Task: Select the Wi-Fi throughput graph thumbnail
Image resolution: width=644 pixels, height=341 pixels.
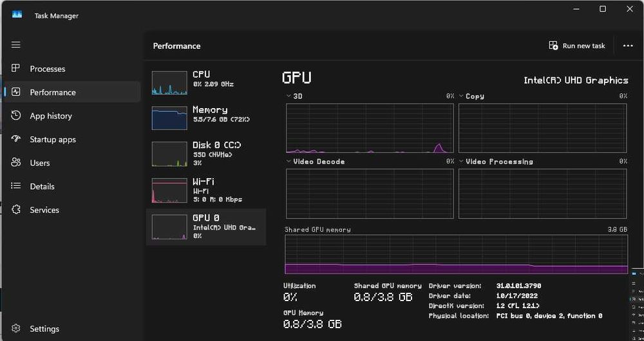Action: click(169, 190)
